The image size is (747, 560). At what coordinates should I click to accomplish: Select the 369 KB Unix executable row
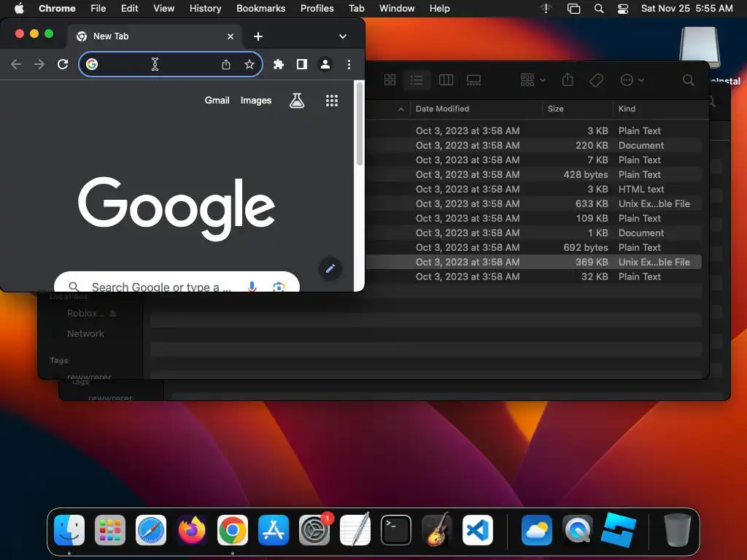(x=533, y=262)
